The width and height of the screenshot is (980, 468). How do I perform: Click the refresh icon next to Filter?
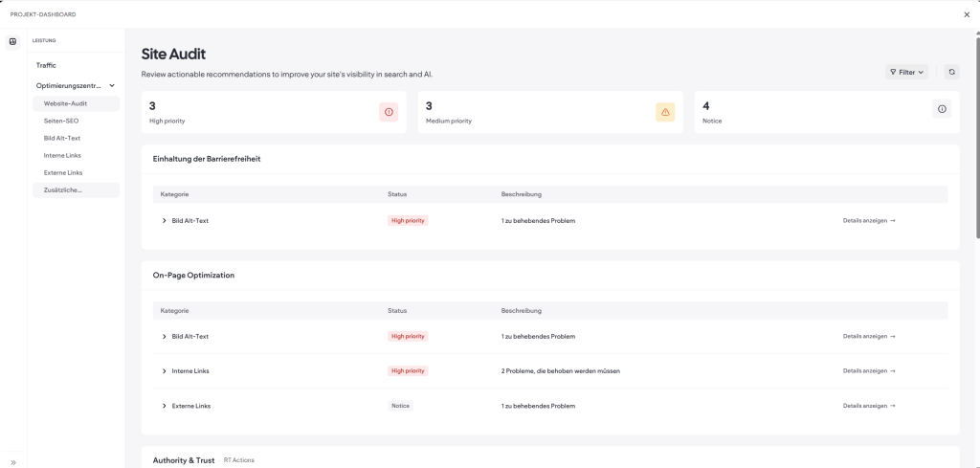(x=952, y=72)
